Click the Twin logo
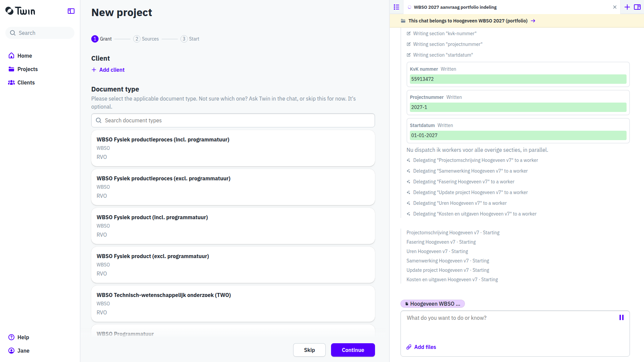Screen dimensions: 644x362 coord(20,11)
